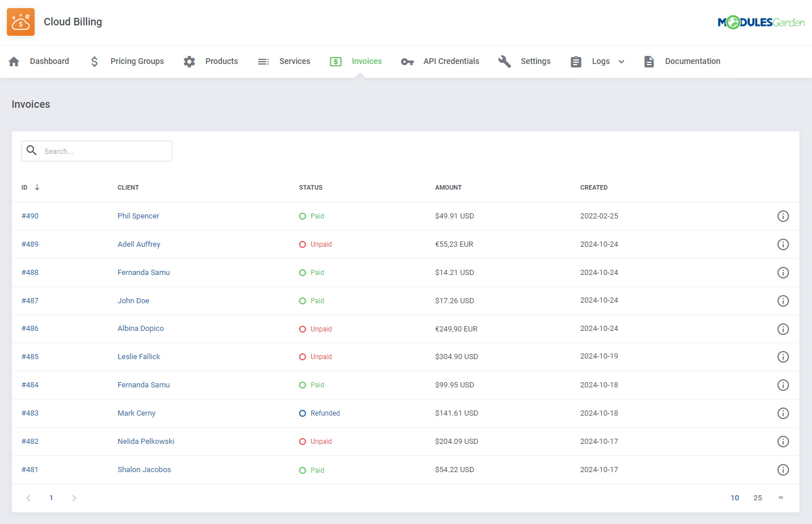The width and height of the screenshot is (812, 524).
Task: Sort by the Amount column header
Action: tap(448, 187)
